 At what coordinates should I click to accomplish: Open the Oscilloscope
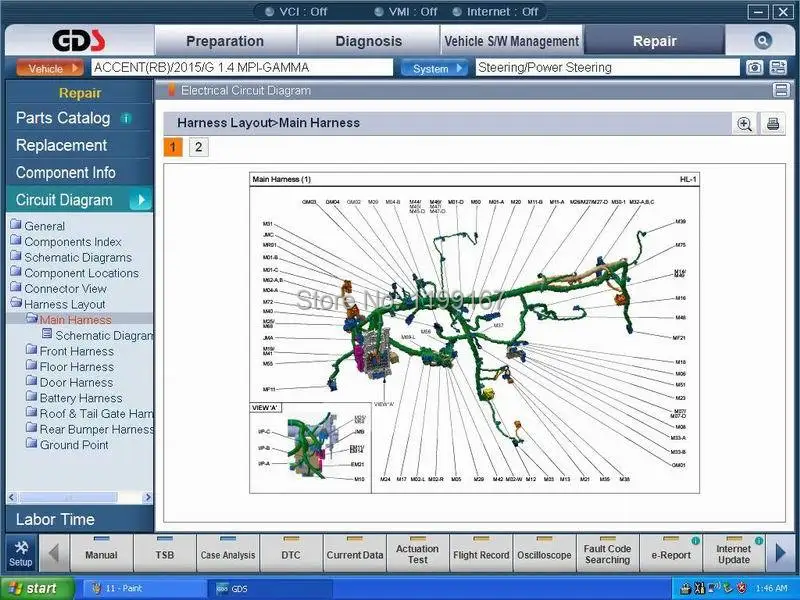pyautogui.click(x=544, y=553)
